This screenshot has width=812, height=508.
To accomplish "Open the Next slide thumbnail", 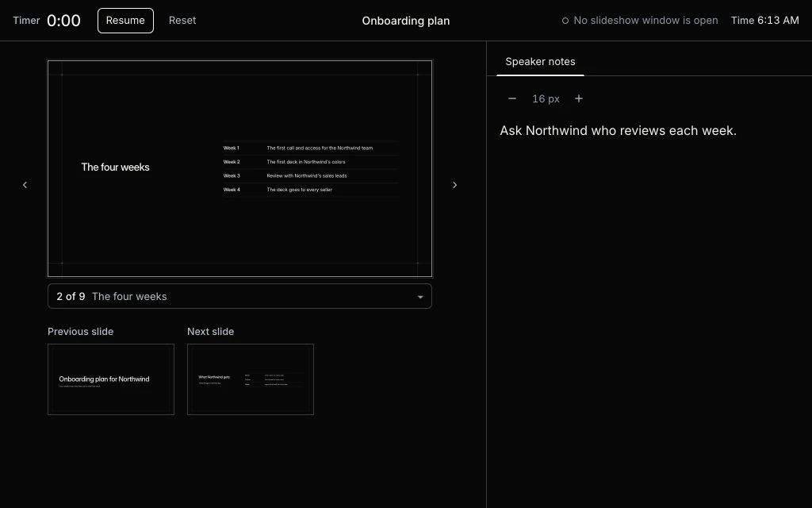I will (251, 379).
